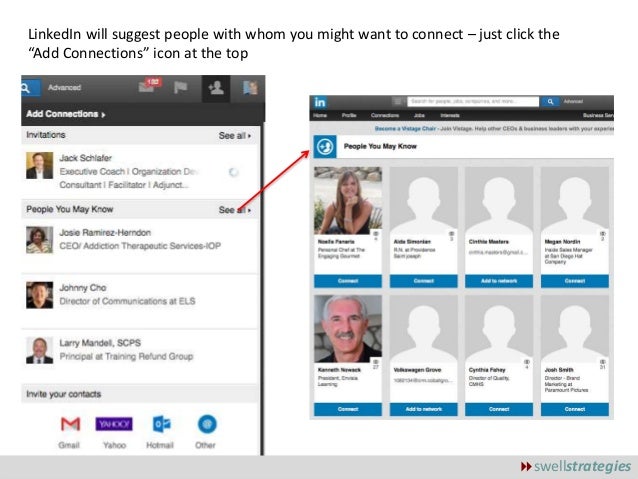Image resolution: width=638 pixels, height=479 pixels.
Task: Click shared connections icon on Kenneth Nowack card
Action: click(x=376, y=362)
